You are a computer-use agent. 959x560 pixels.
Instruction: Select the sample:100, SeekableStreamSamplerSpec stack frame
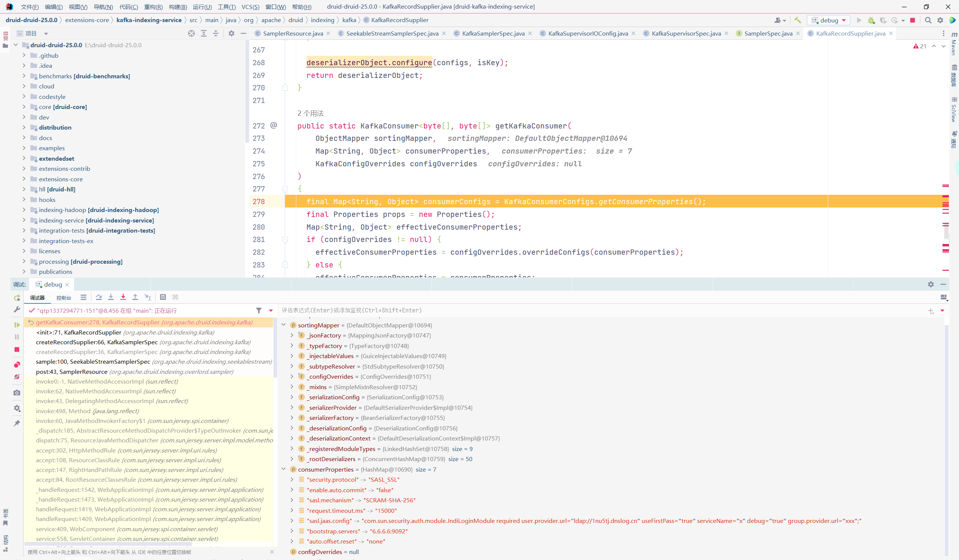tap(148, 362)
